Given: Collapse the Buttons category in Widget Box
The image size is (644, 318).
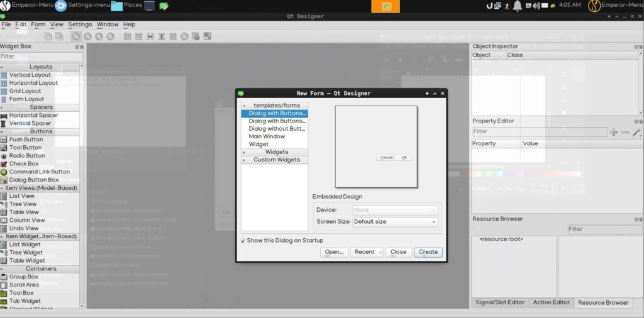Looking at the screenshot, I should [2, 132].
